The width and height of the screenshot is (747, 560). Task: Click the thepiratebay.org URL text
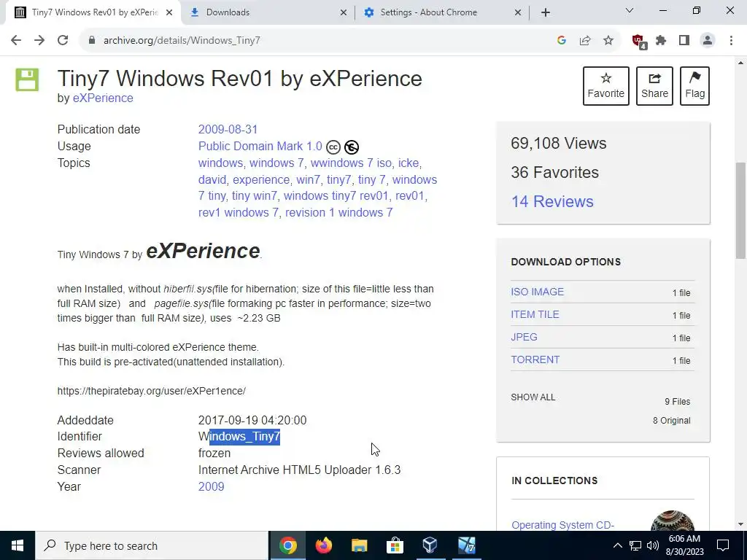point(152,391)
